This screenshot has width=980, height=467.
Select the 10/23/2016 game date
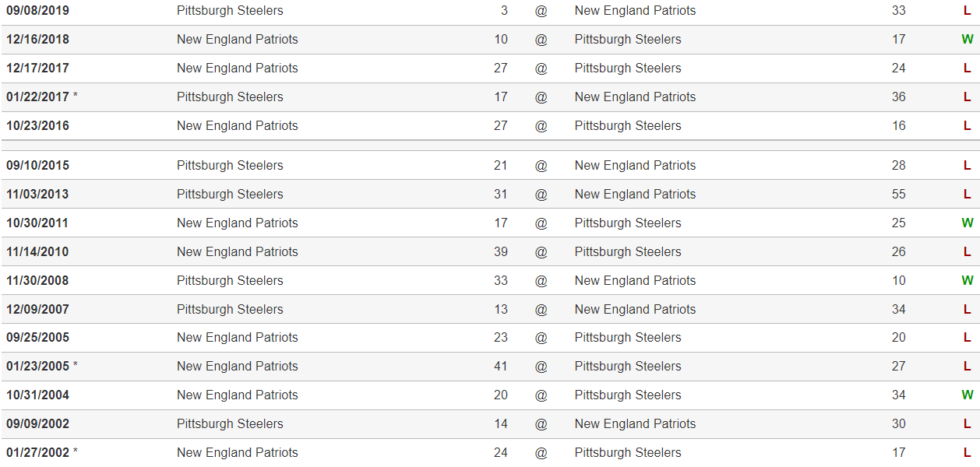click(37, 126)
